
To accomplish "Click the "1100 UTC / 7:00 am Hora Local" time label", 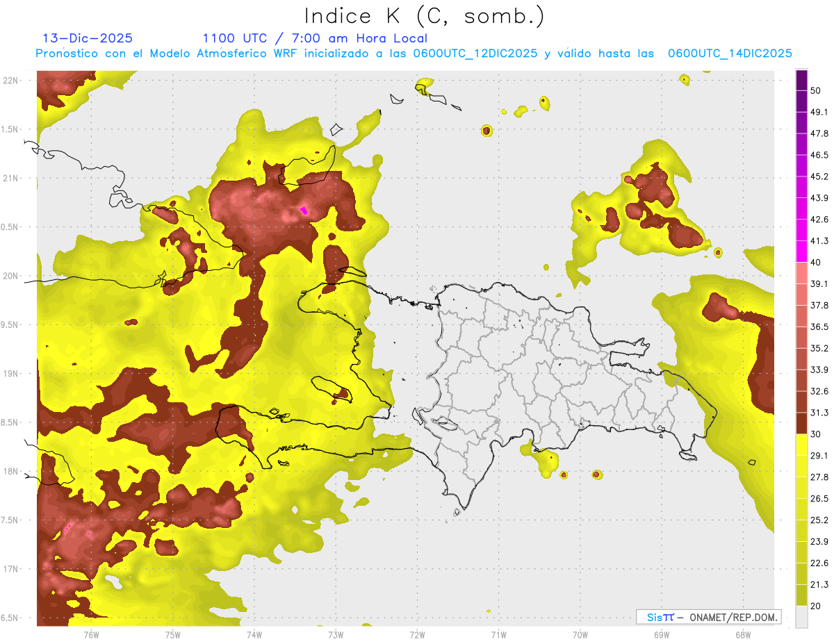I will [315, 39].
